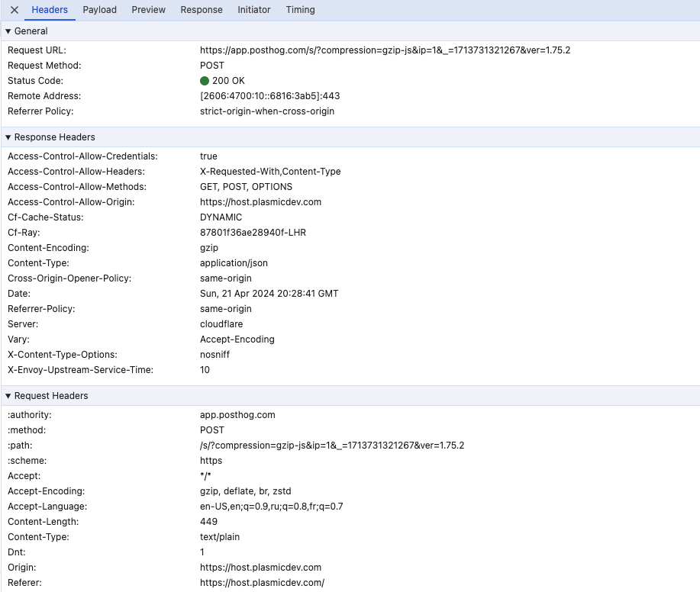Click the Date header value
Image resolution: width=700 pixels, height=592 pixels.
tap(269, 294)
